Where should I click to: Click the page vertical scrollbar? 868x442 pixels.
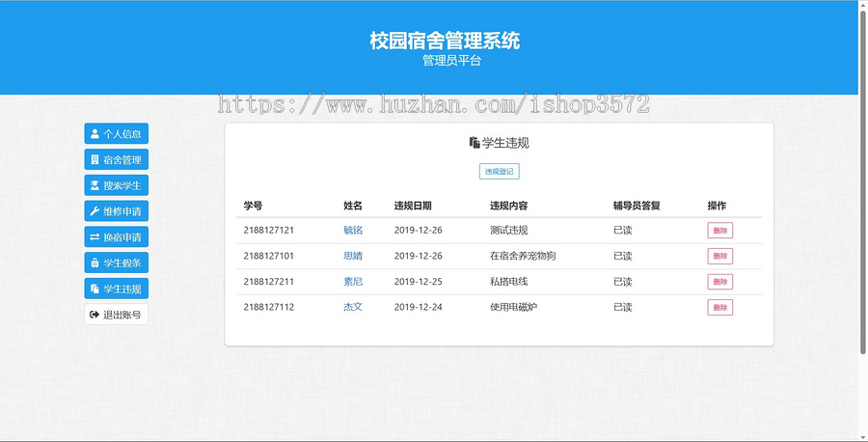[x=862, y=182]
